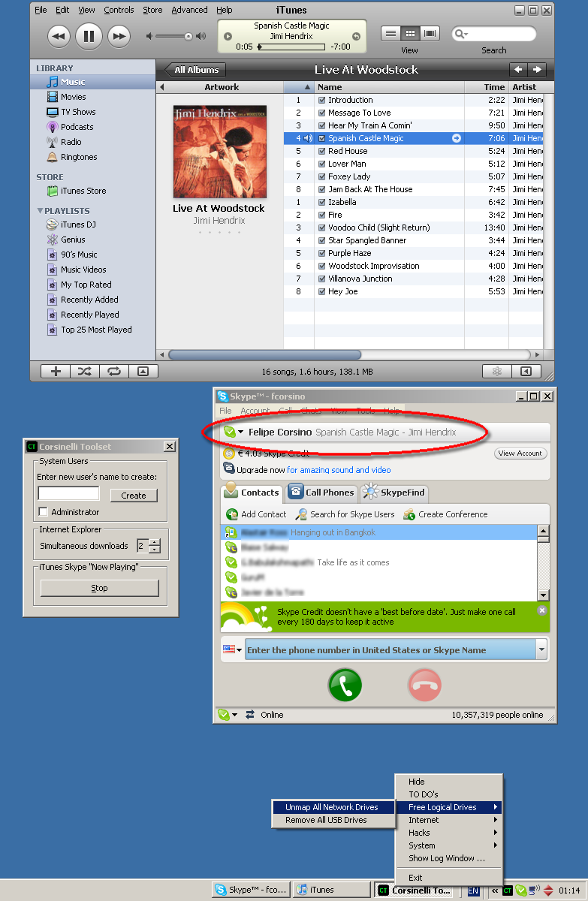Switch iTunes to grid view

click(x=410, y=34)
